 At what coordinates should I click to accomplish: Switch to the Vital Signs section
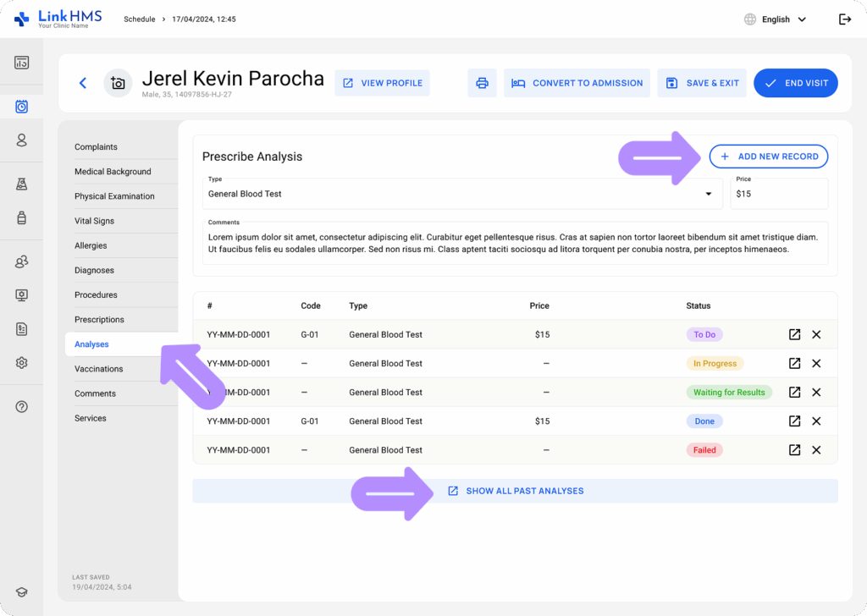tap(94, 221)
